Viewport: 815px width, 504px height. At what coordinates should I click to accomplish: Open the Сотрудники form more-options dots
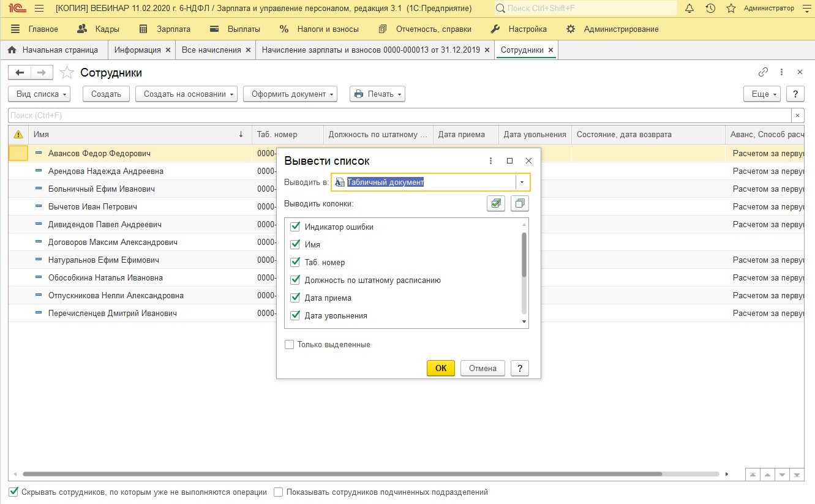click(x=782, y=72)
